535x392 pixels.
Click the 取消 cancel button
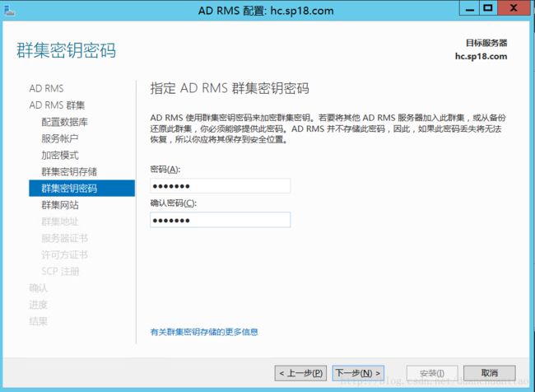490,373
